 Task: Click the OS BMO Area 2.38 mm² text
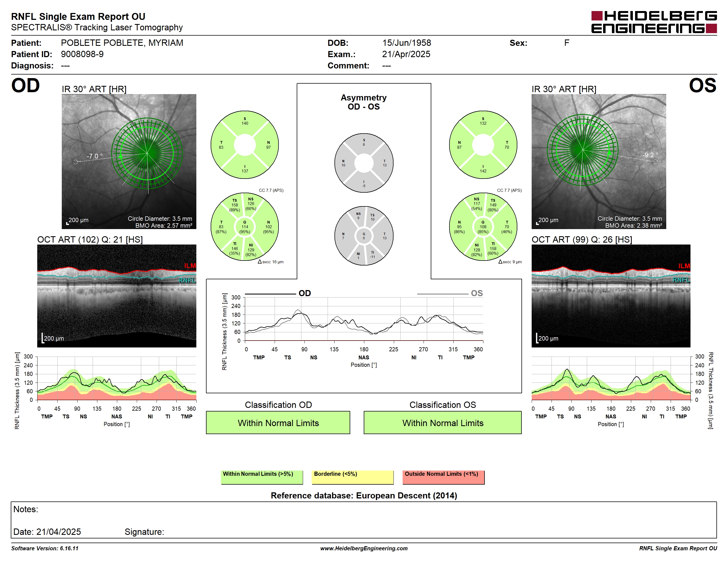pyautogui.click(x=634, y=225)
